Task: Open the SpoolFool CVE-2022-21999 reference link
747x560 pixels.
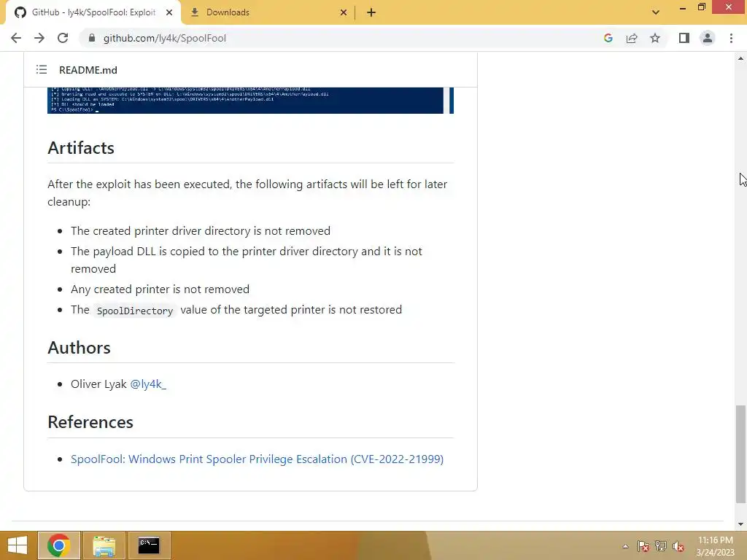Action: (x=258, y=459)
